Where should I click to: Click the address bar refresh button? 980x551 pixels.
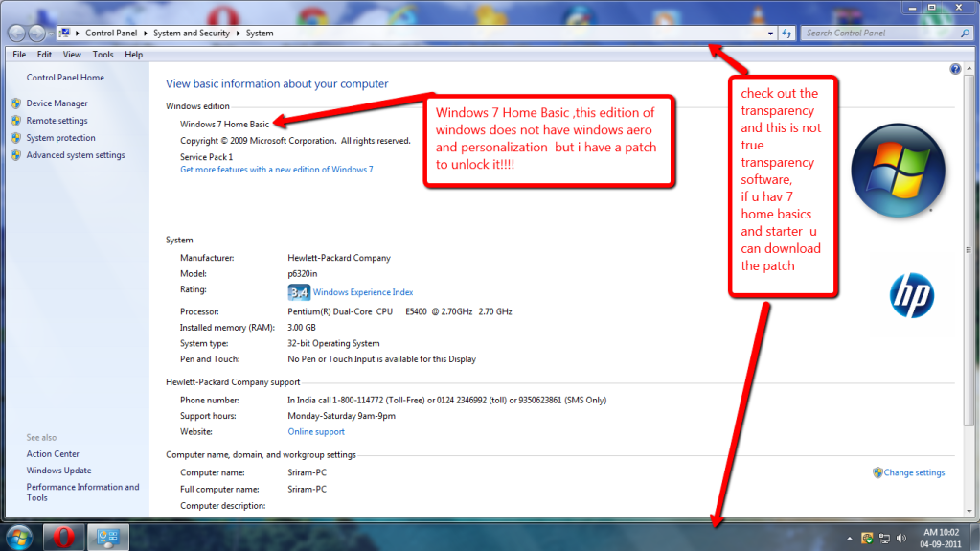[786, 34]
